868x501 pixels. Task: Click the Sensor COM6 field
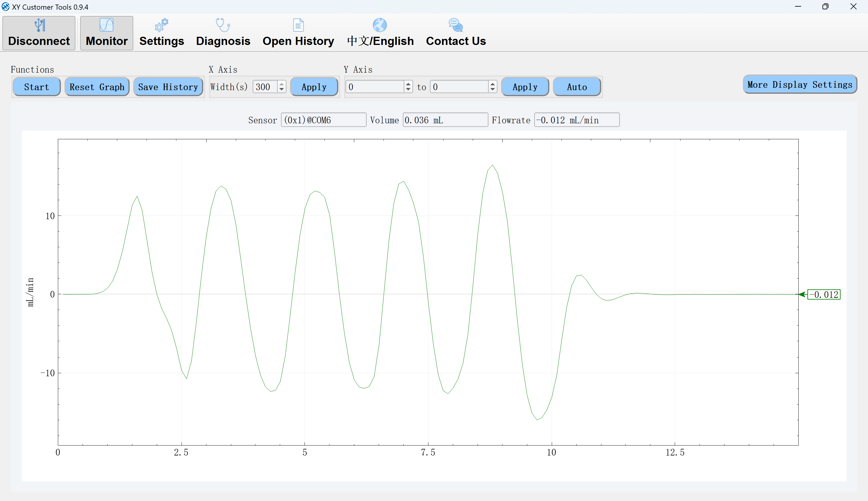pos(324,120)
